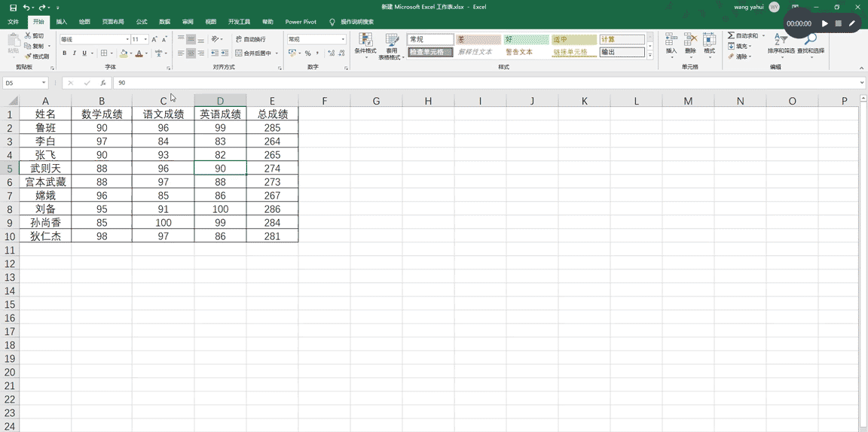Open 排序和筛选 sort and filter
868x432 pixels.
coord(781,44)
